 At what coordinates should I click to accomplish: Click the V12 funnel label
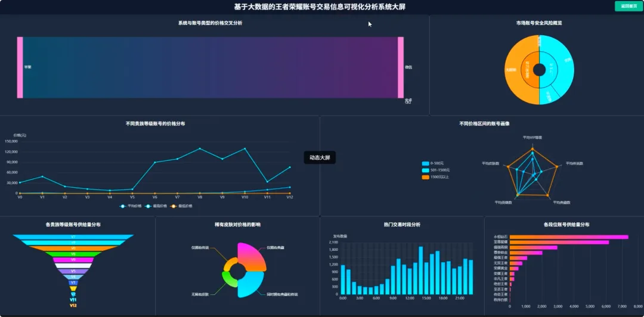pos(73,306)
